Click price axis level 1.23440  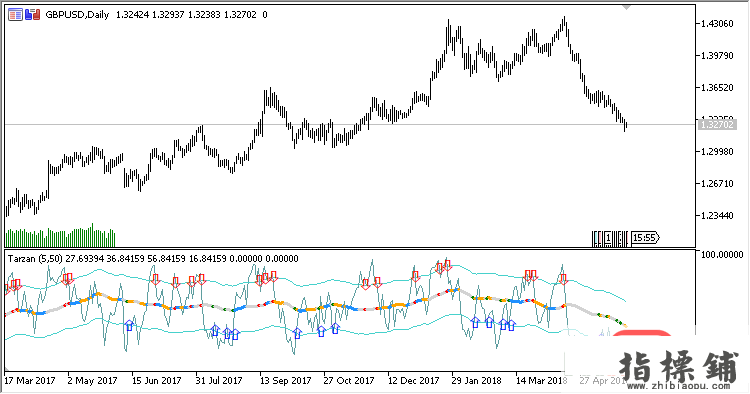[717, 216]
